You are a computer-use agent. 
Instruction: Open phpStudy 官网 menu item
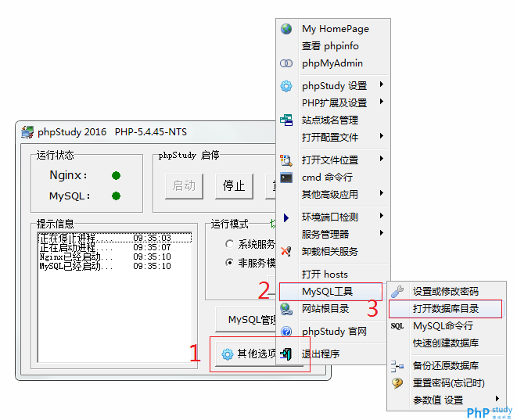pos(333,332)
